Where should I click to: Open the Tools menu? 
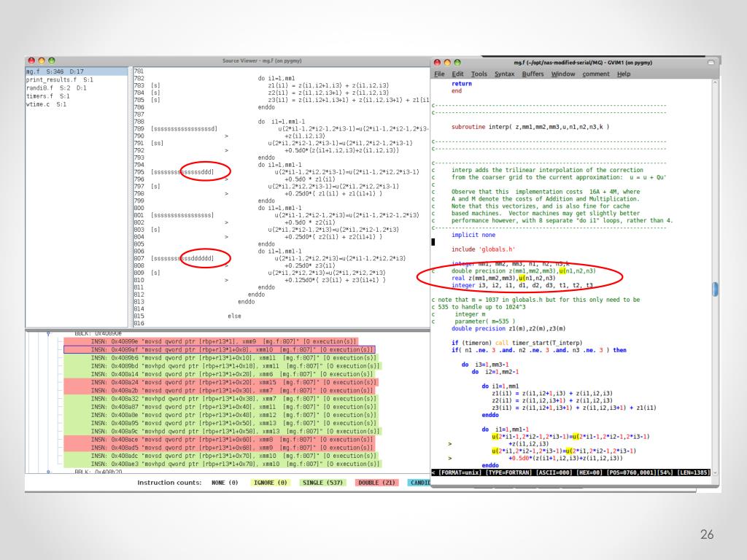[479, 74]
